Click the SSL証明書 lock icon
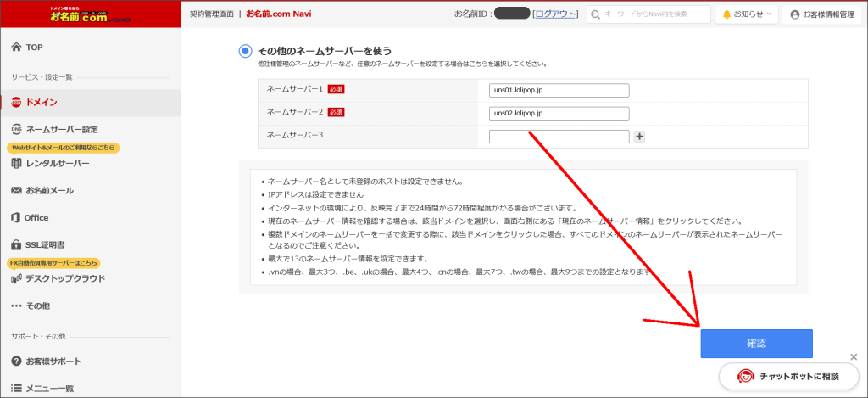The image size is (868, 398). pyautogui.click(x=17, y=244)
